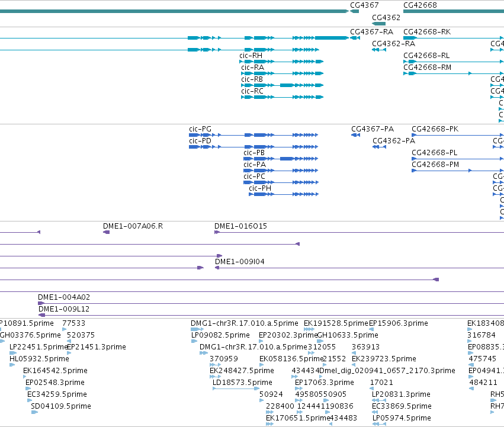504x427 pixels.
Task: Open BAC clone DME1-016O15 label
Action: [240, 226]
